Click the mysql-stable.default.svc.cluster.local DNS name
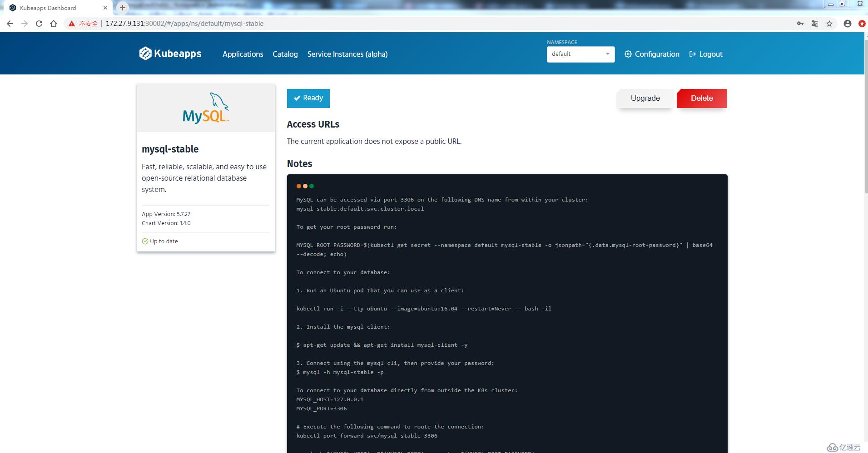 [360, 209]
